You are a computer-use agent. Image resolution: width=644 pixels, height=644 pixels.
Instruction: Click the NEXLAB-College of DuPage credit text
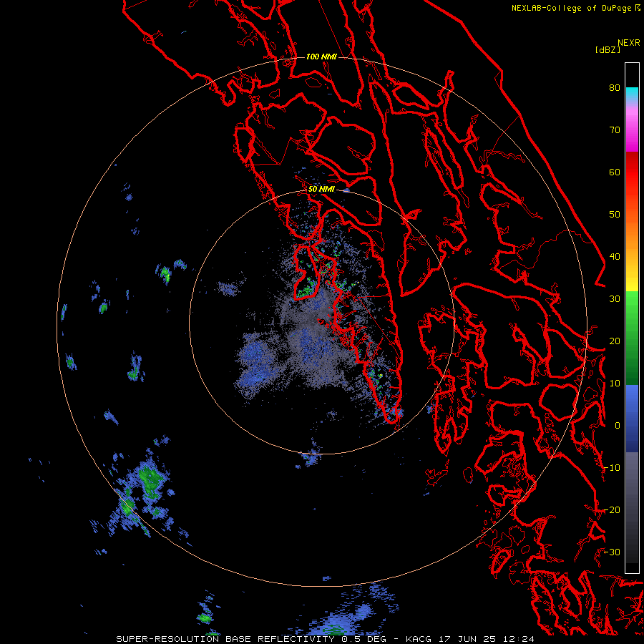click(575, 8)
